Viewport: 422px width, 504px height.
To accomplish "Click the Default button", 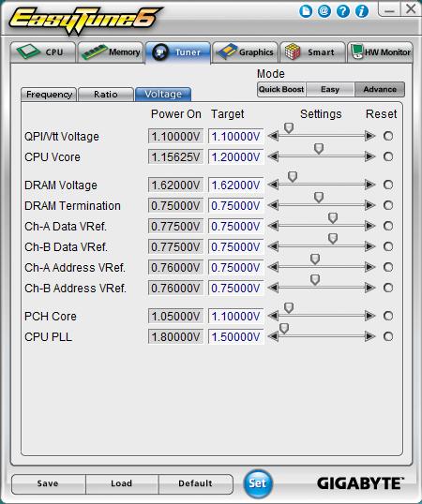I will pos(195,483).
